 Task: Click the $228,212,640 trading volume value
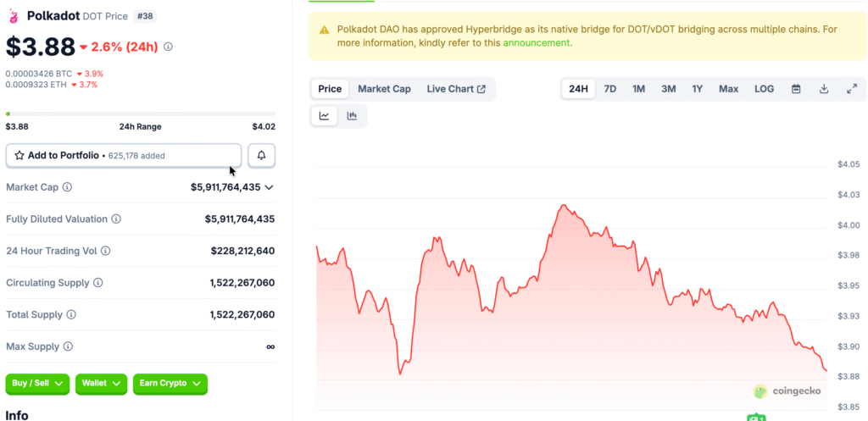tap(242, 251)
